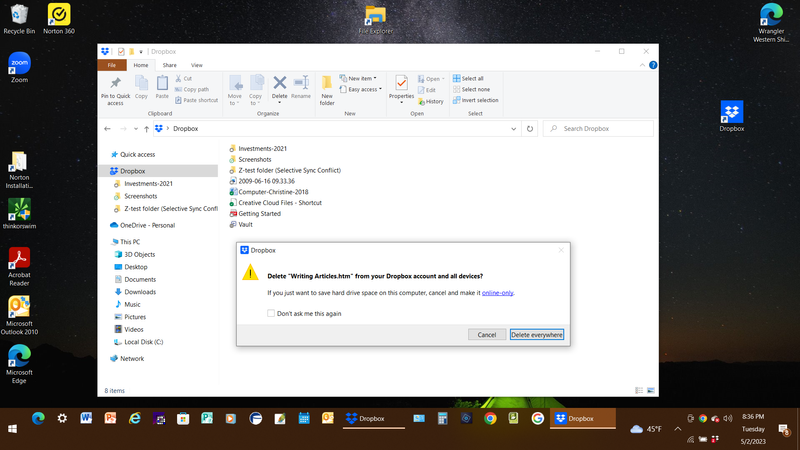
Task: Switch to the Home ribbon tab
Action: click(140, 65)
